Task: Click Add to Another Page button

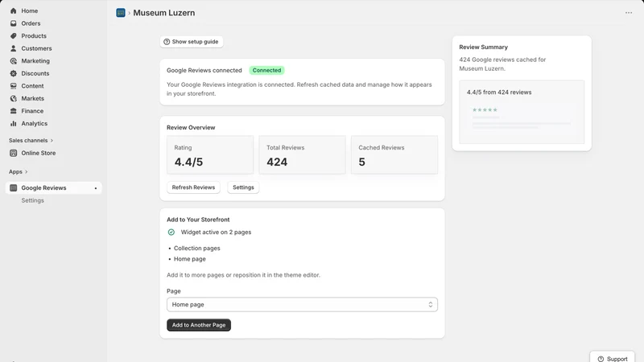Action: click(x=199, y=325)
